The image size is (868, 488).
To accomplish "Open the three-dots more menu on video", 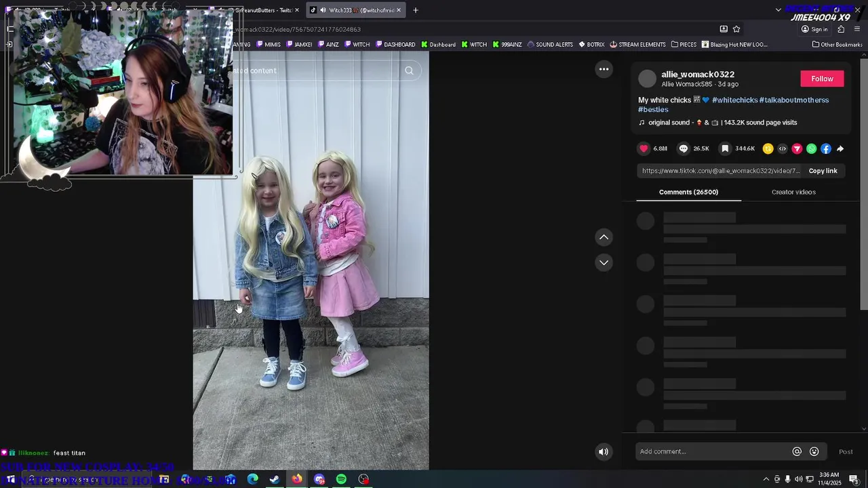I will pyautogui.click(x=604, y=69).
